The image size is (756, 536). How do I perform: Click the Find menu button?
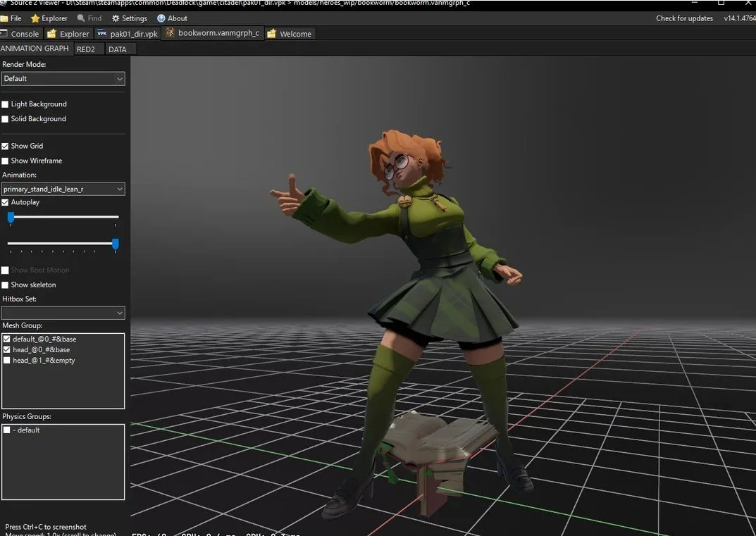coord(89,18)
